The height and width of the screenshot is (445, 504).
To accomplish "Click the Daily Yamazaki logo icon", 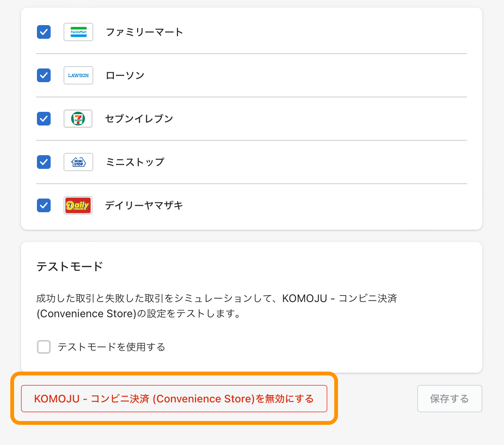I will [78, 205].
